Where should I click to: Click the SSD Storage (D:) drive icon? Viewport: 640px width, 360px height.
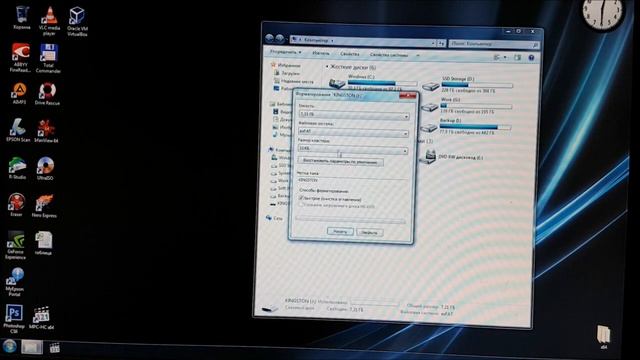click(431, 86)
